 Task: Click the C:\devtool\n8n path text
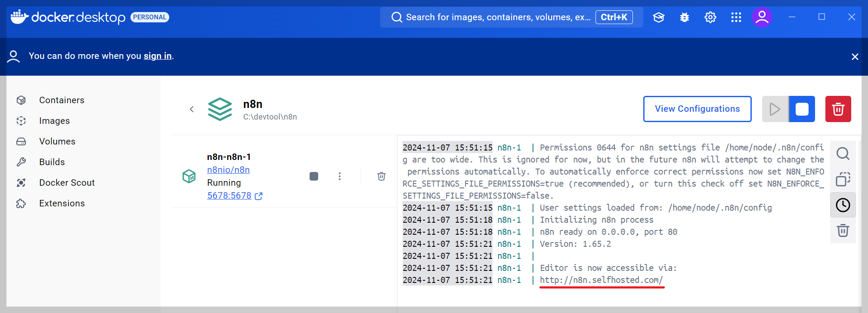pyautogui.click(x=270, y=117)
